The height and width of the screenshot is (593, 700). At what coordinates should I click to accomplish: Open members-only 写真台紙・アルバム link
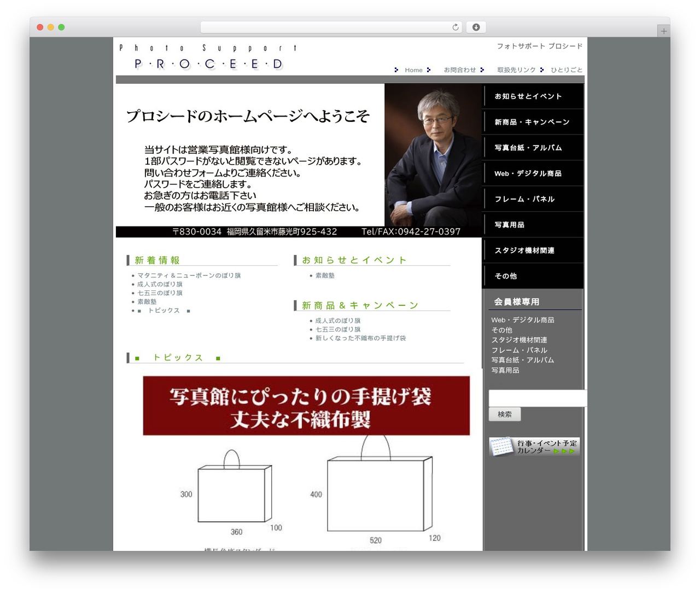pyautogui.click(x=522, y=361)
